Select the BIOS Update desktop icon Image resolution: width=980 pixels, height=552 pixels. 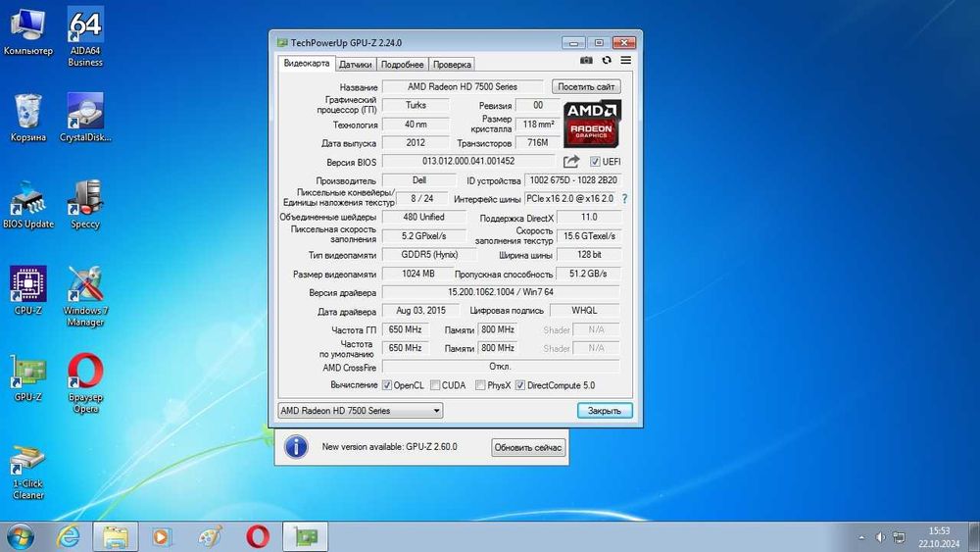(x=28, y=204)
